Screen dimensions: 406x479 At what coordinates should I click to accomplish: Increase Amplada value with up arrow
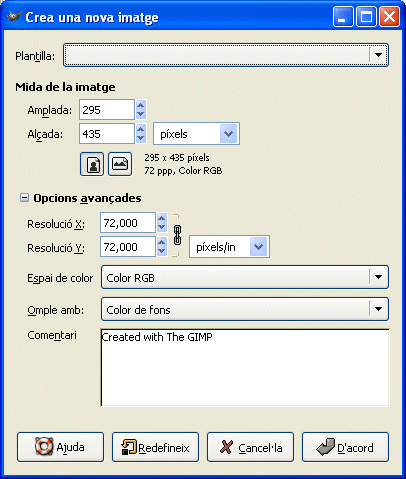pos(141,105)
